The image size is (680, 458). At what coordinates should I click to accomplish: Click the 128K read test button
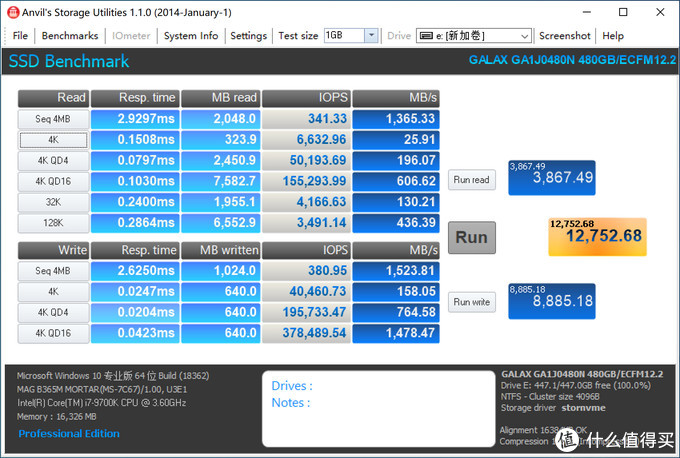(x=53, y=222)
